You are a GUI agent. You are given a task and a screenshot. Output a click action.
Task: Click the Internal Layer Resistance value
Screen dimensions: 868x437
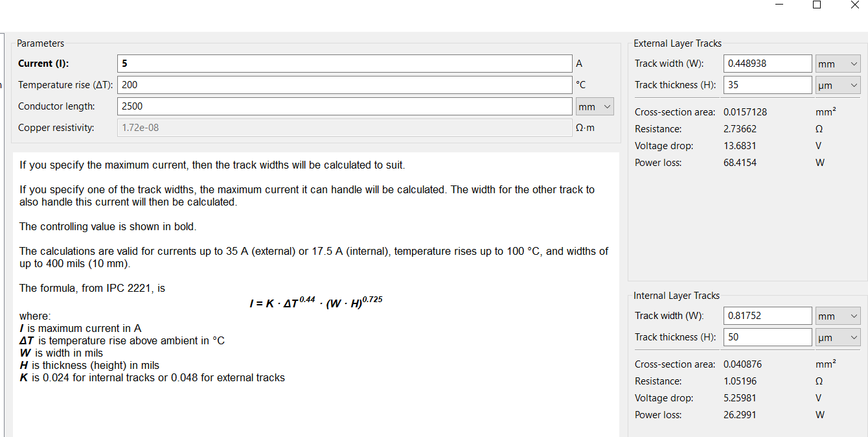pos(740,381)
